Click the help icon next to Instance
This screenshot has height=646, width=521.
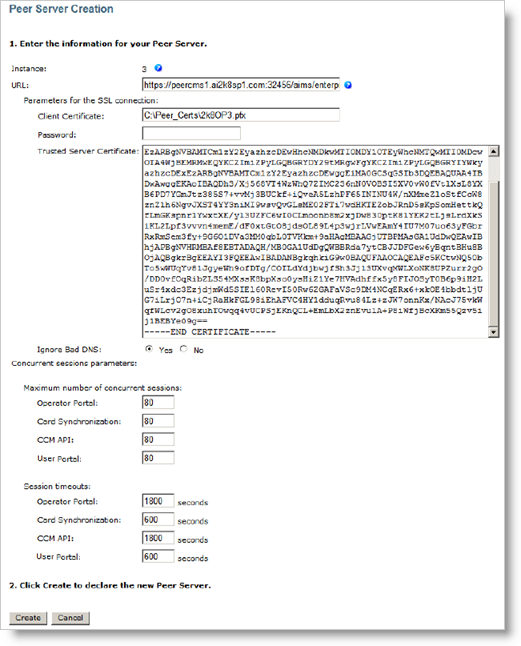(x=158, y=68)
